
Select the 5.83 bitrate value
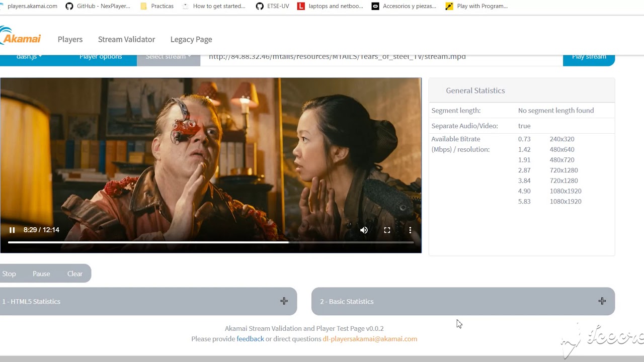[524, 202]
